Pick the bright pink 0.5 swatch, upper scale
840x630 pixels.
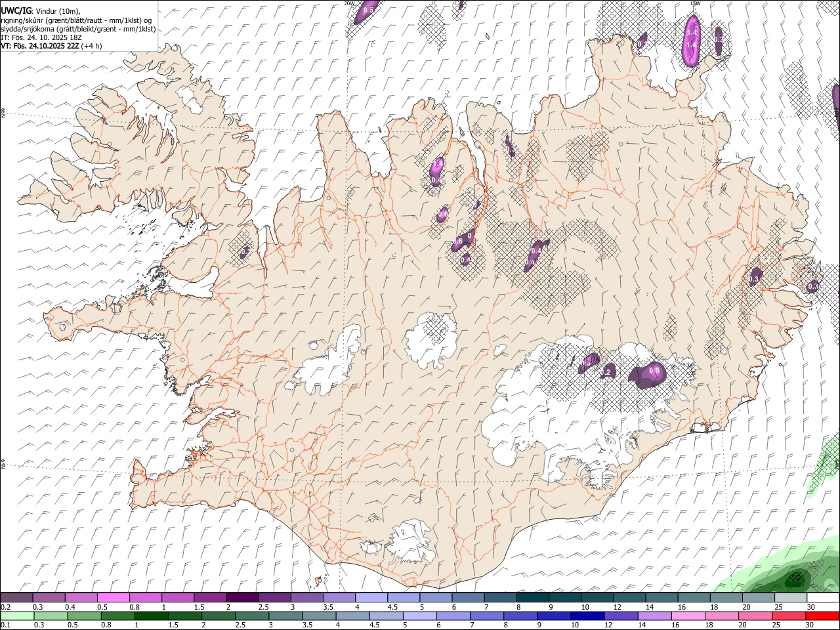coord(113,598)
